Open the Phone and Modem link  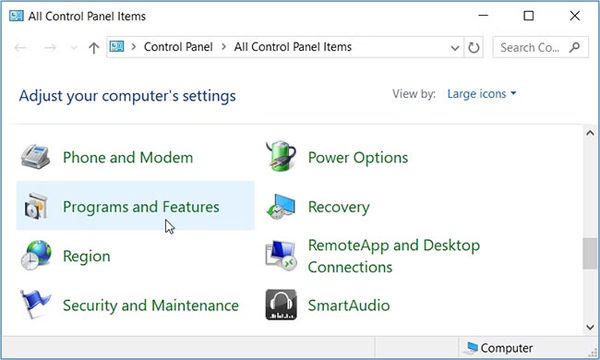128,158
